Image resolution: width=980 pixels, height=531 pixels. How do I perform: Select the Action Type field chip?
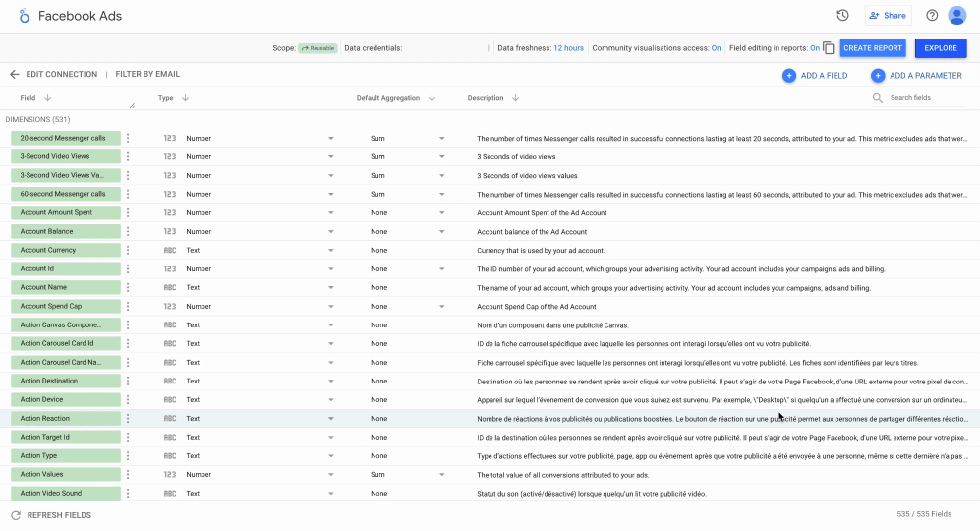click(66, 456)
